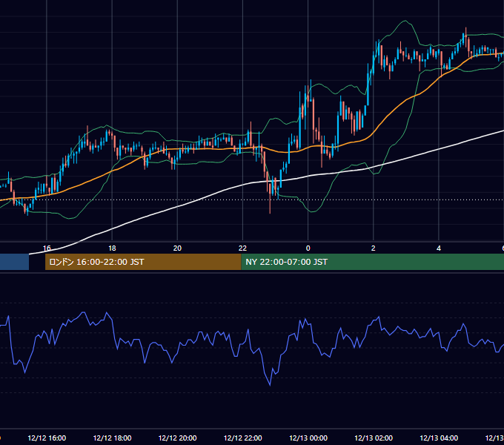Click the 4 hour label on price chart axis
The image size is (504, 445).
tap(439, 248)
